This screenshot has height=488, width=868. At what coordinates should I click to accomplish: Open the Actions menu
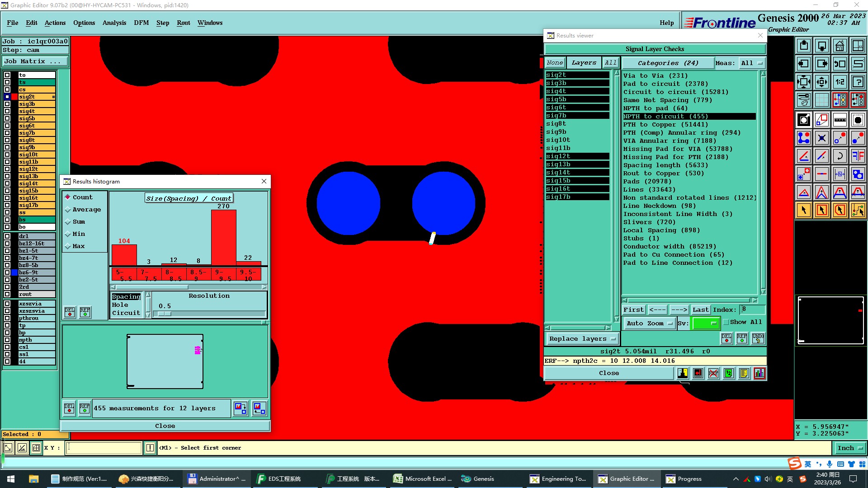point(55,23)
